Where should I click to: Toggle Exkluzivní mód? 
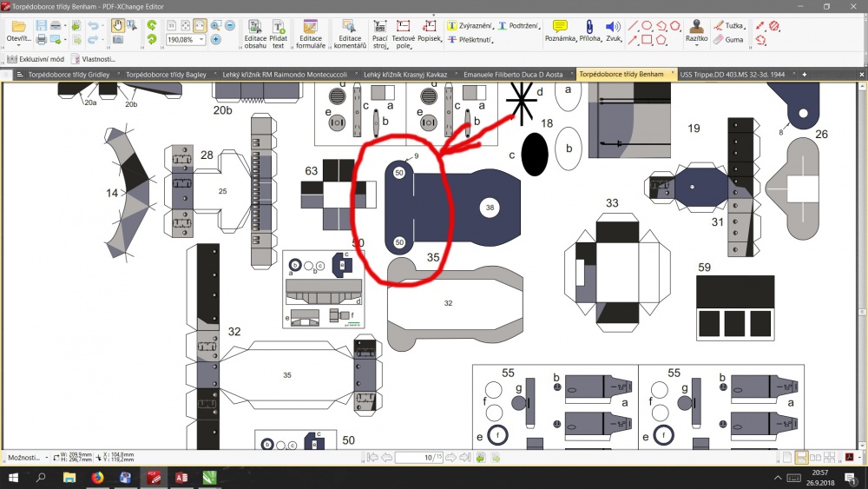pos(36,59)
